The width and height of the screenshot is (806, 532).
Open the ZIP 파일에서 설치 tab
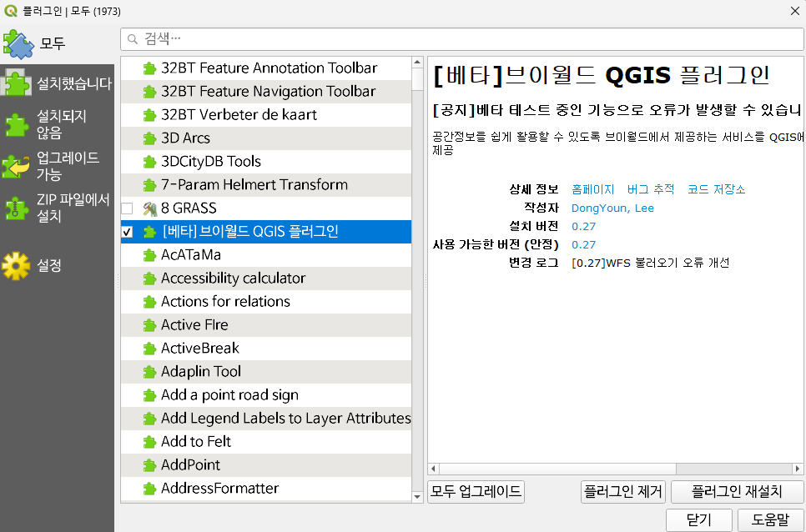[x=57, y=208]
